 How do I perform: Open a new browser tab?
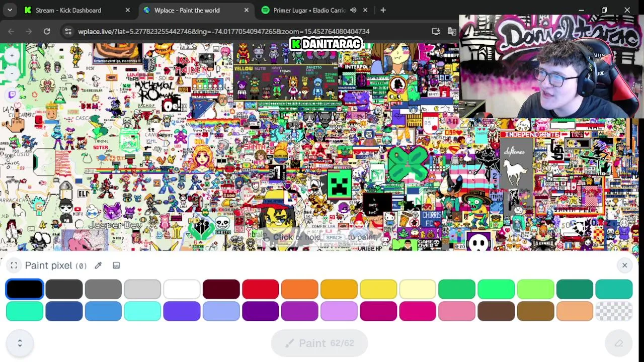(383, 10)
